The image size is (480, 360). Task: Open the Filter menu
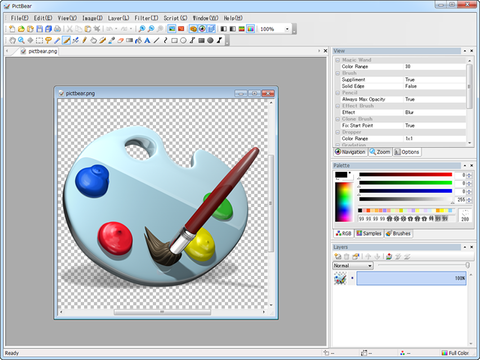[146, 18]
